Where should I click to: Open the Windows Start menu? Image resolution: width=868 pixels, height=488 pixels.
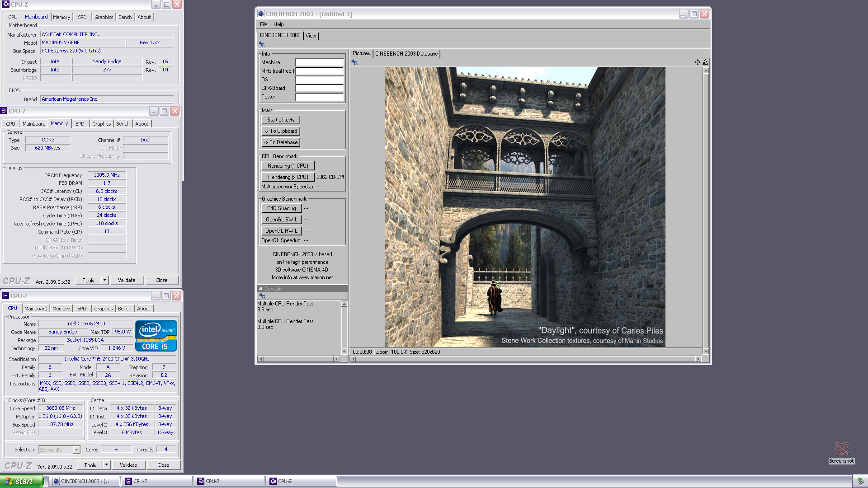[22, 481]
